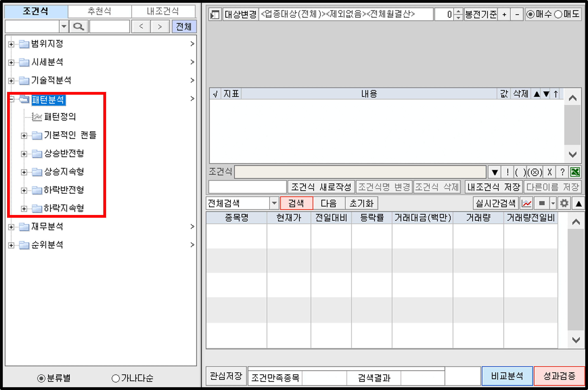Select the 매수 radio button
This screenshot has height=390, width=588.
tap(530, 14)
